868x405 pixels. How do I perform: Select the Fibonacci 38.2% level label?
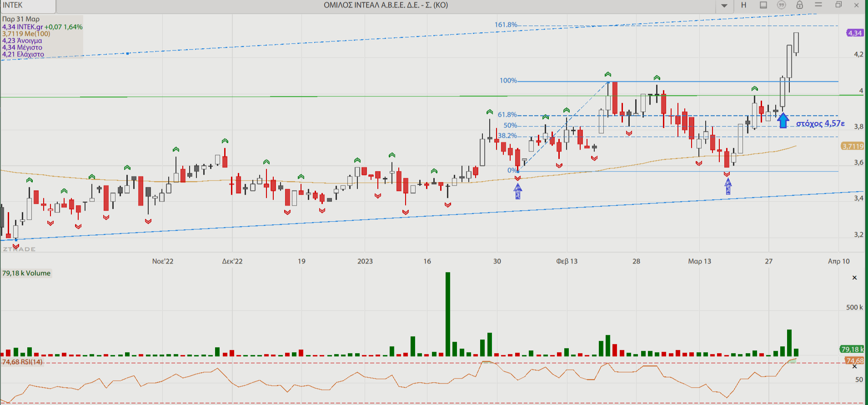coord(507,136)
